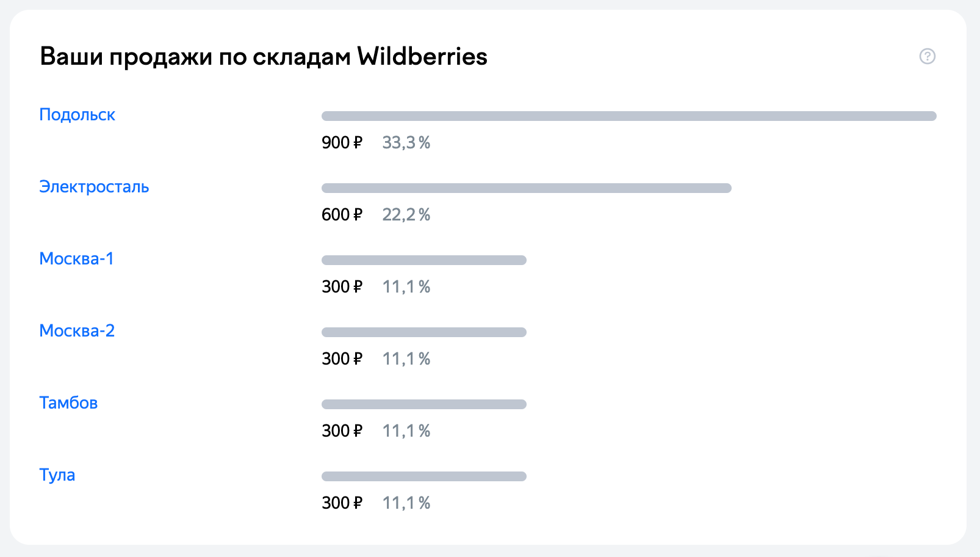Click the Тула sales bar
Image resolution: width=980 pixels, height=557 pixels.
click(424, 476)
